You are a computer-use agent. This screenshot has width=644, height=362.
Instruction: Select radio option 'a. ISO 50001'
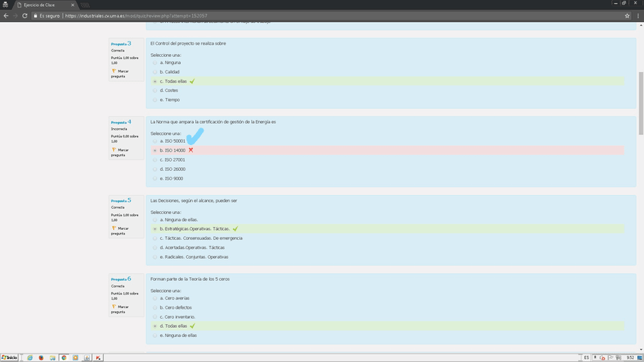coord(155,141)
